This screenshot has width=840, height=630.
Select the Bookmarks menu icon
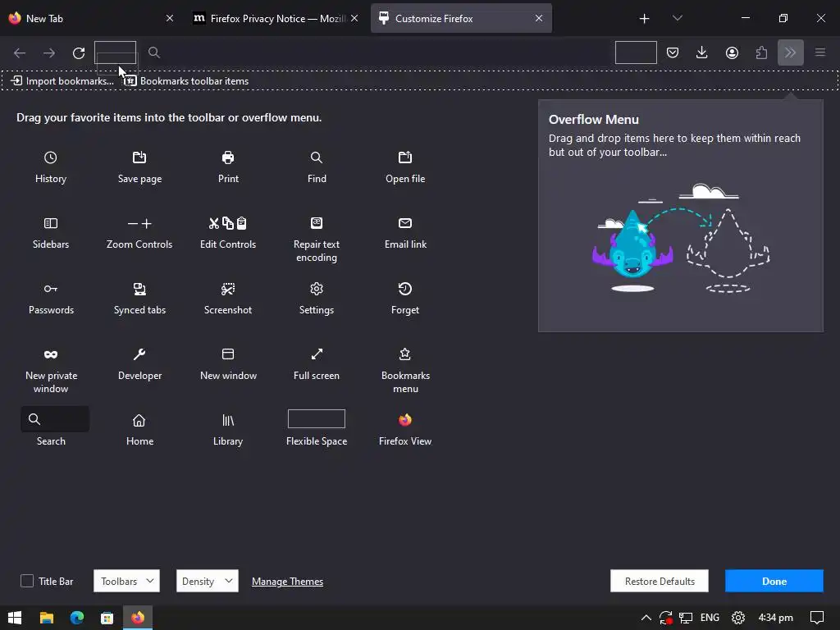[405, 354]
